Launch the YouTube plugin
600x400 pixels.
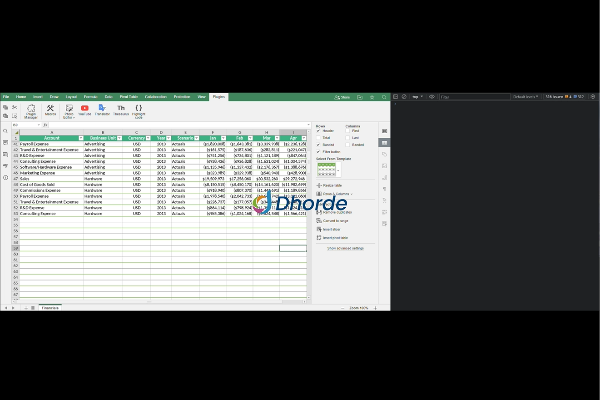point(85,110)
